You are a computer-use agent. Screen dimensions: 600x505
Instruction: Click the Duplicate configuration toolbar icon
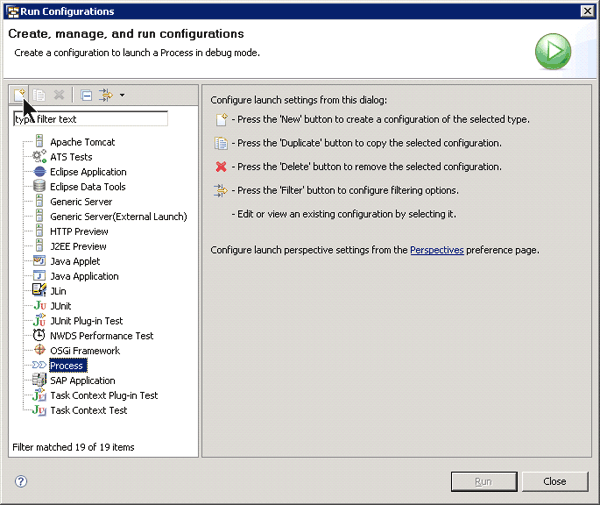39,95
